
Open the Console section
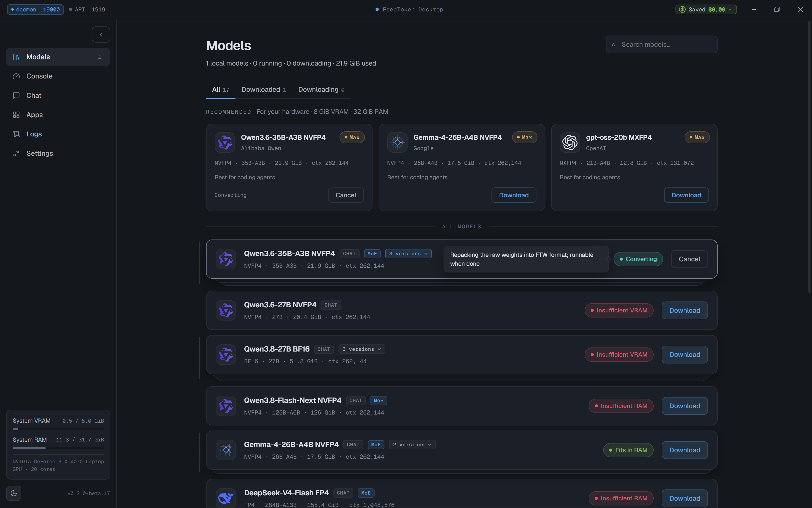point(58,76)
